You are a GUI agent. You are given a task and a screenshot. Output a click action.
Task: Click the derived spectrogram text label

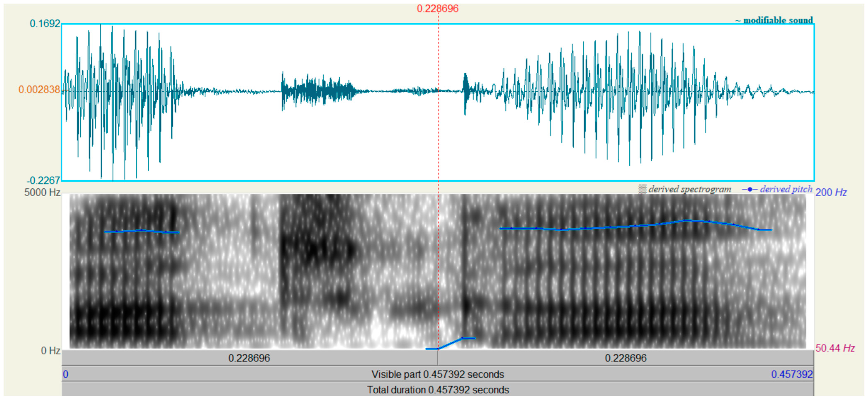pyautogui.click(x=690, y=189)
